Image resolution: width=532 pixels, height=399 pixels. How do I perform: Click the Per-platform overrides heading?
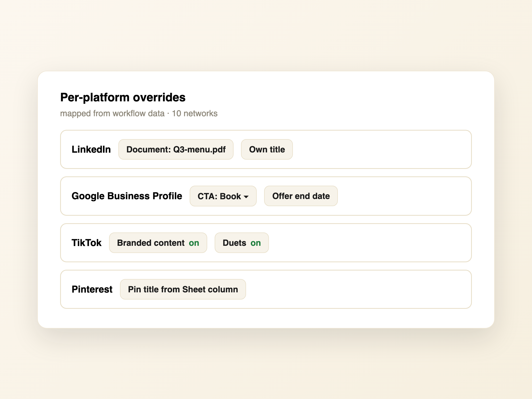tap(123, 97)
